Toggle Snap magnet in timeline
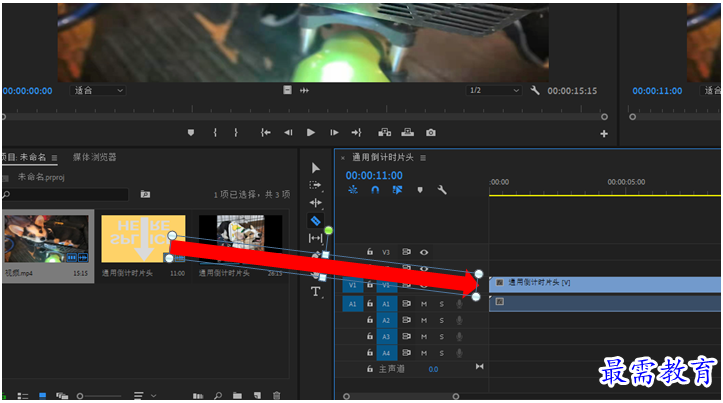The image size is (723, 403). (x=375, y=190)
